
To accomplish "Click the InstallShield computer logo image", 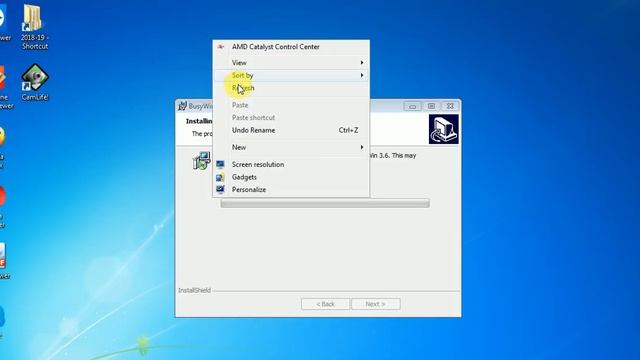I will point(444,129).
